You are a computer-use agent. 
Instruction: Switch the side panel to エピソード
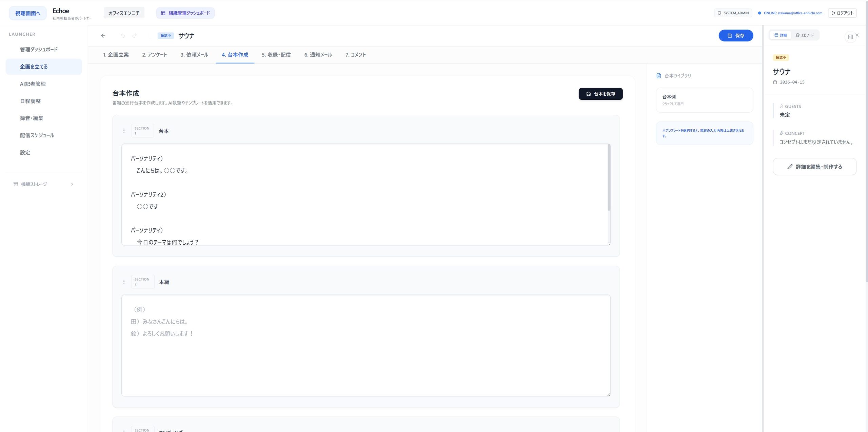(805, 35)
